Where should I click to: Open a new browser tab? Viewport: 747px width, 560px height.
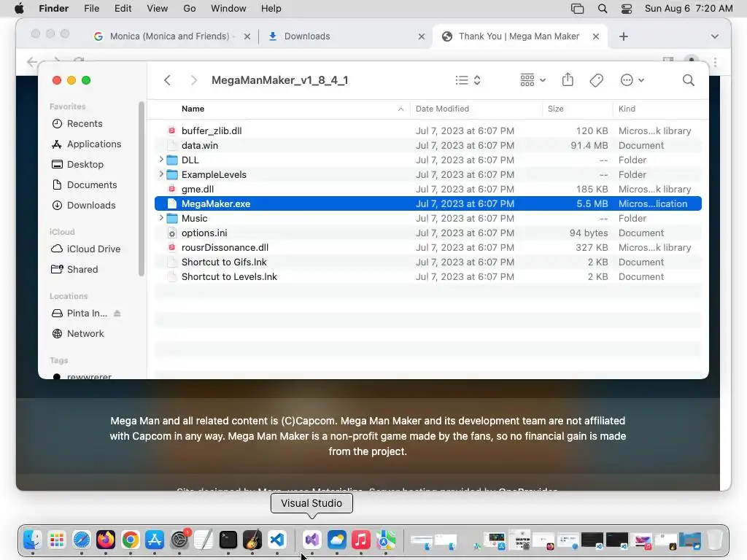[624, 36]
